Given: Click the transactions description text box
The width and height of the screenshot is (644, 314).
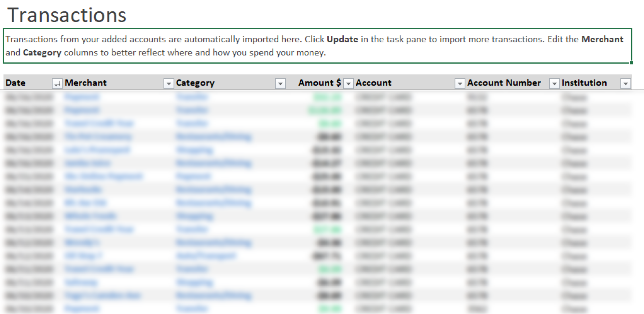Looking at the screenshot, I should tap(317, 46).
